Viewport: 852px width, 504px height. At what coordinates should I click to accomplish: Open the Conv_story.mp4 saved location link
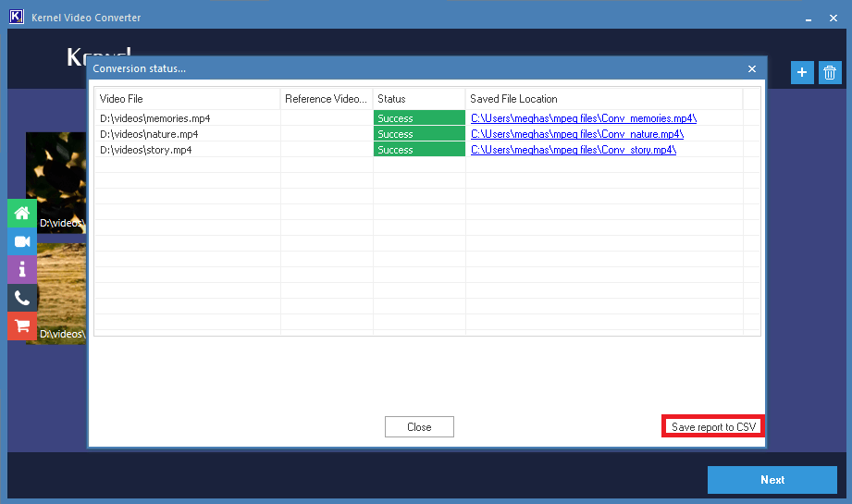coord(574,150)
